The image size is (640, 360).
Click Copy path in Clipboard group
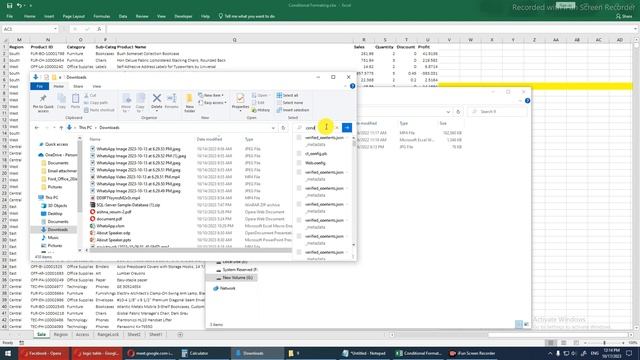96,102
